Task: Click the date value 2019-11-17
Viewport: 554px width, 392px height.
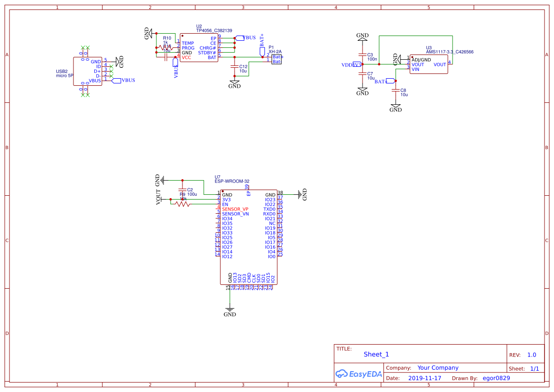Action: (424, 378)
